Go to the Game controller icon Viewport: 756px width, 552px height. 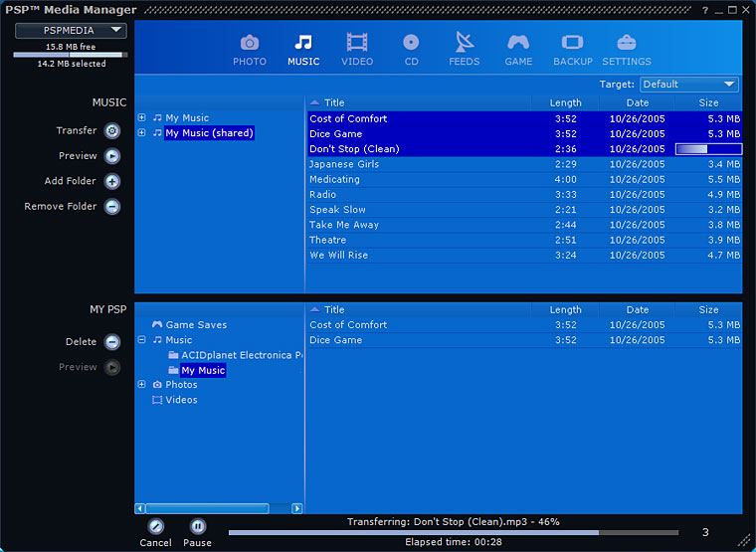click(x=518, y=43)
